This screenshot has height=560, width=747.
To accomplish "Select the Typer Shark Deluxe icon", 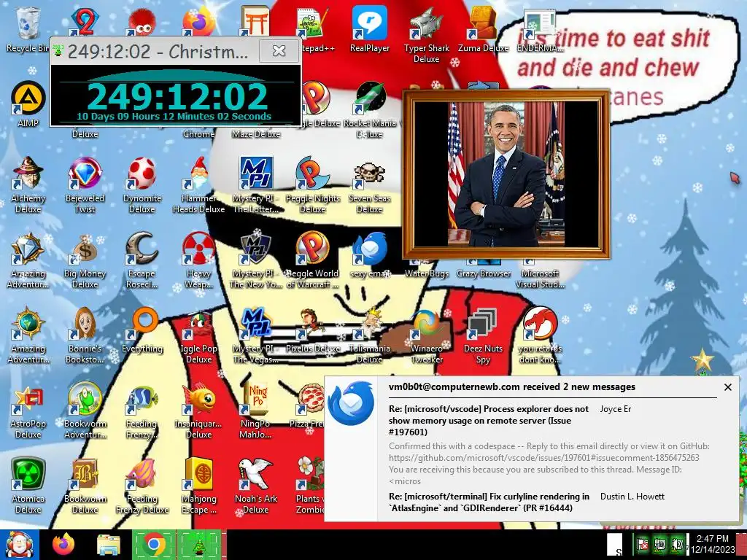I will point(426,35).
